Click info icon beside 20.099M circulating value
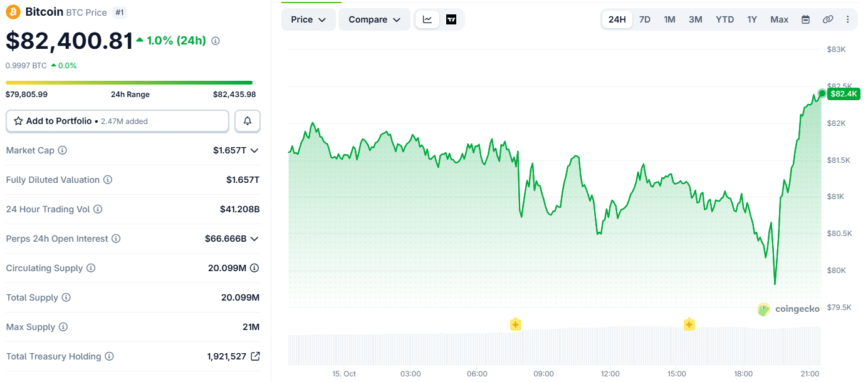This screenshot has height=382, width=868. click(x=254, y=268)
